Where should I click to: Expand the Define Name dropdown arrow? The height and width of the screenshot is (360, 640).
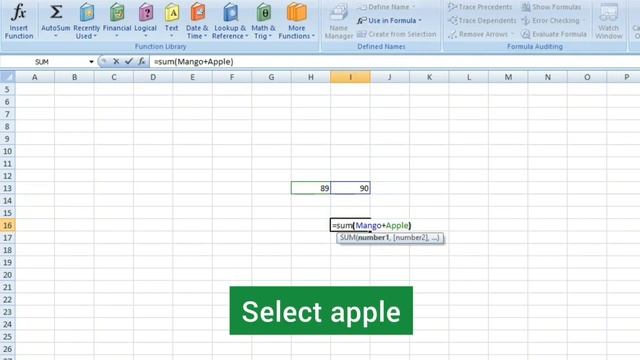(413, 7)
